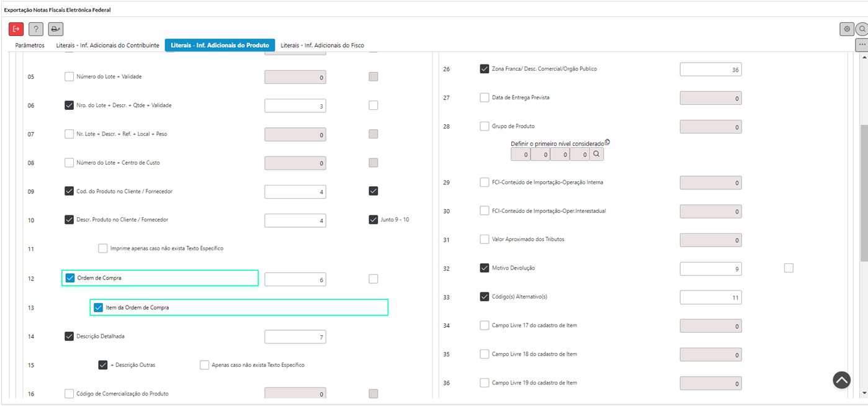868x406 pixels.
Task: Click the red exit icon button
Action: coord(16,29)
